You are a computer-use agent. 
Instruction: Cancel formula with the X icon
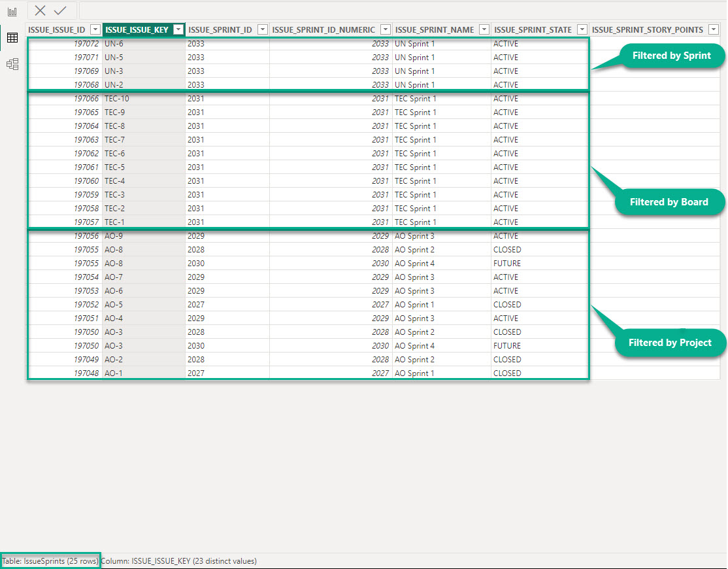(41, 10)
